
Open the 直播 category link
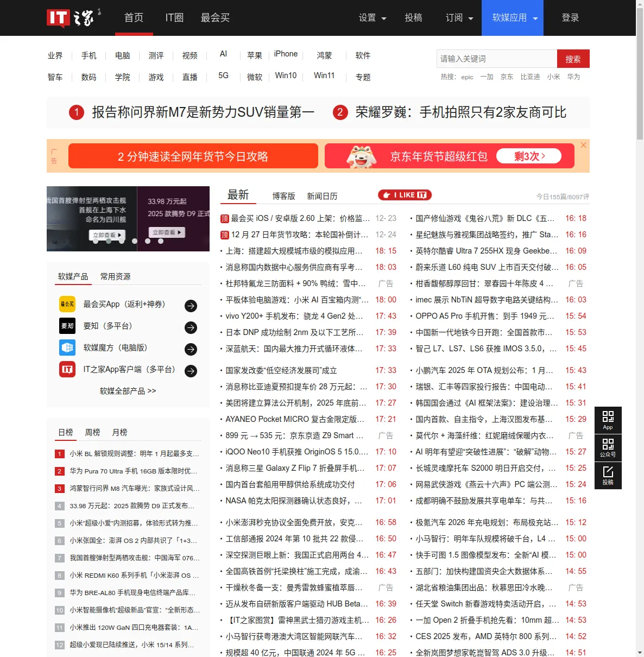point(190,77)
